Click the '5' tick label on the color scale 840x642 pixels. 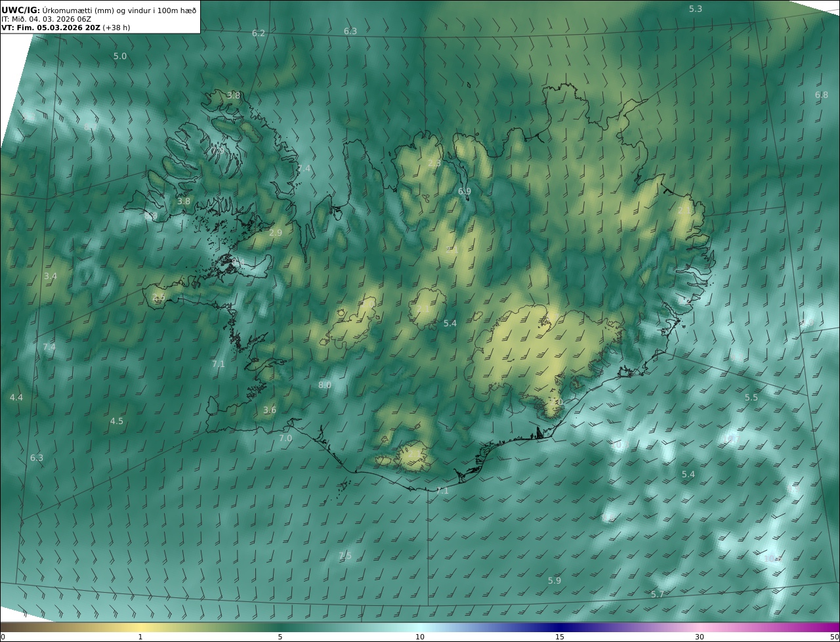[x=280, y=637]
